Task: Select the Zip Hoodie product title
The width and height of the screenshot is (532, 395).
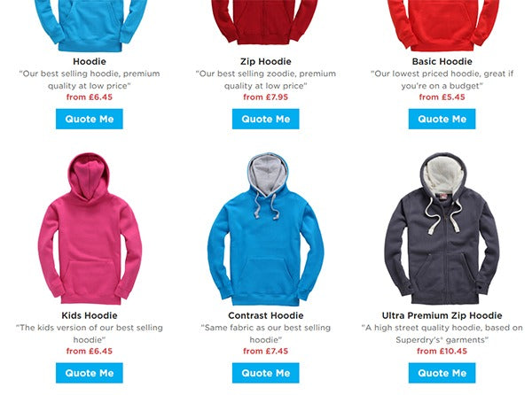Action: [x=266, y=61]
